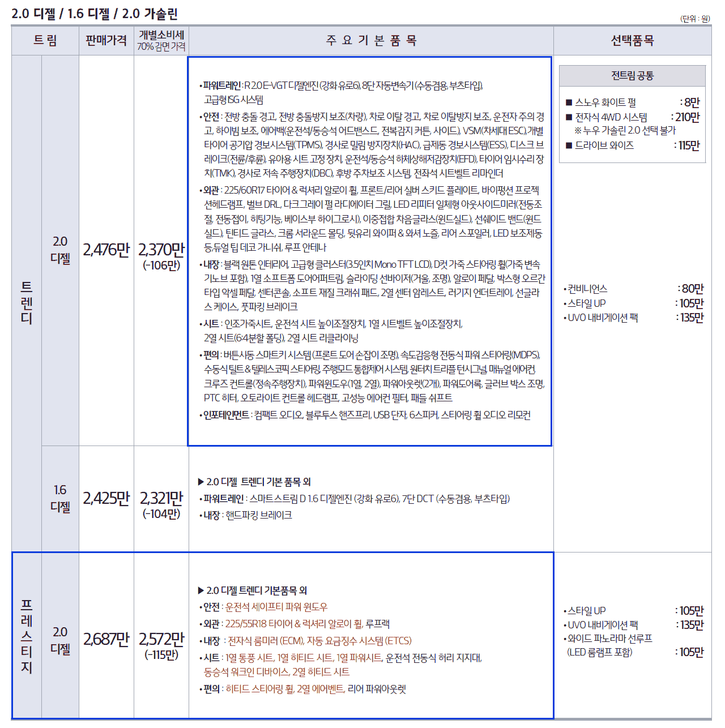
Task: Click the '주요기본품목' column header
Action: pos(371,40)
